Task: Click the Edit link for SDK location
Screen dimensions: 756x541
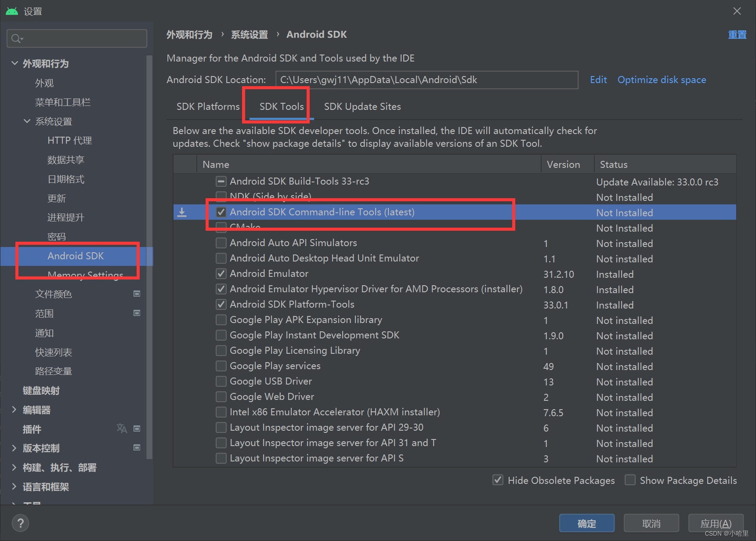Action: point(598,80)
